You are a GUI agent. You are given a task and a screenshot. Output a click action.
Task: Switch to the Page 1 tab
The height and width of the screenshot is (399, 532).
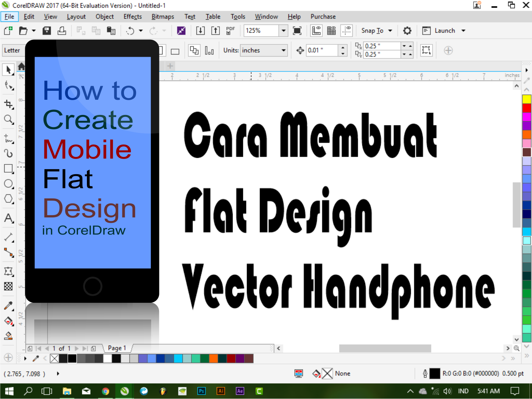tap(117, 348)
